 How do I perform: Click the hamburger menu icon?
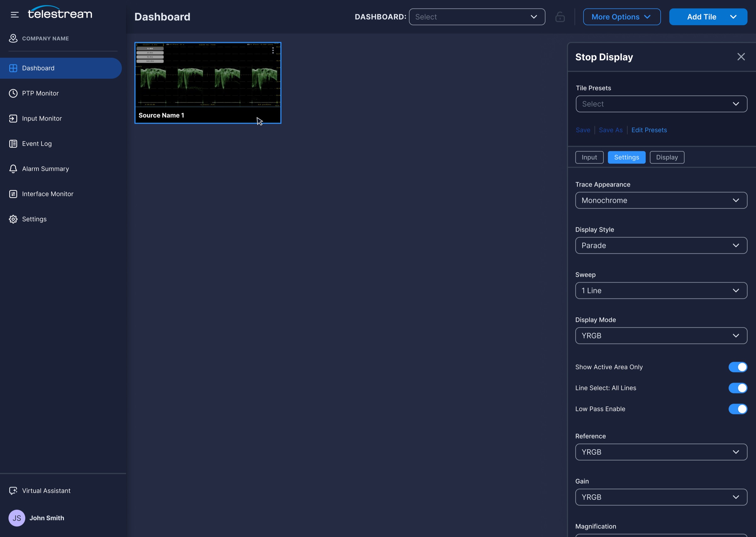pos(14,15)
